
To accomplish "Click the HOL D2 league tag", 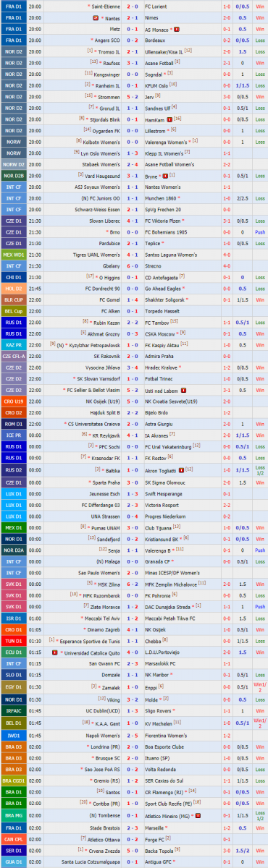I will coord(14,288).
